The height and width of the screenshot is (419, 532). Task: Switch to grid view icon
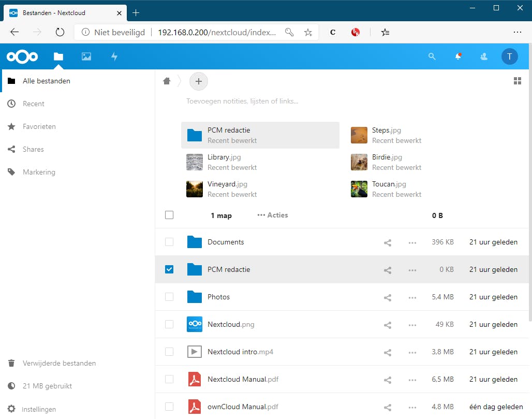click(517, 81)
